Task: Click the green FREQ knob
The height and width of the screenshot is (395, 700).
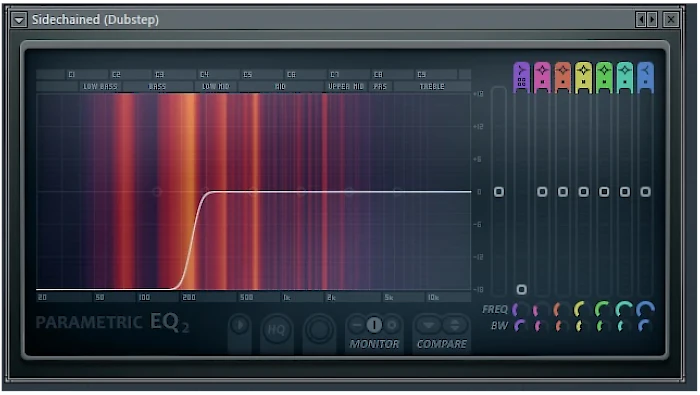Action: pos(604,309)
